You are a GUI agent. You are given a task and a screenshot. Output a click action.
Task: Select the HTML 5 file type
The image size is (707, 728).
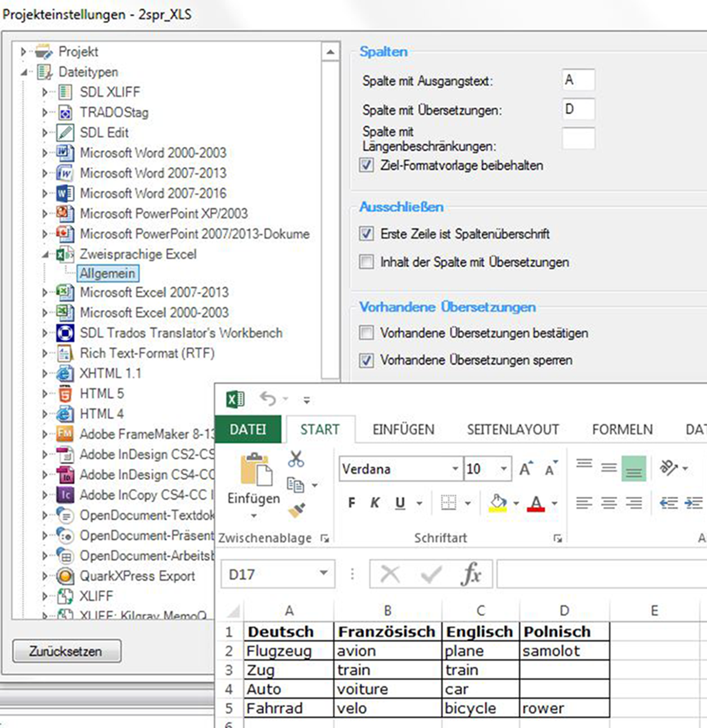tap(102, 393)
